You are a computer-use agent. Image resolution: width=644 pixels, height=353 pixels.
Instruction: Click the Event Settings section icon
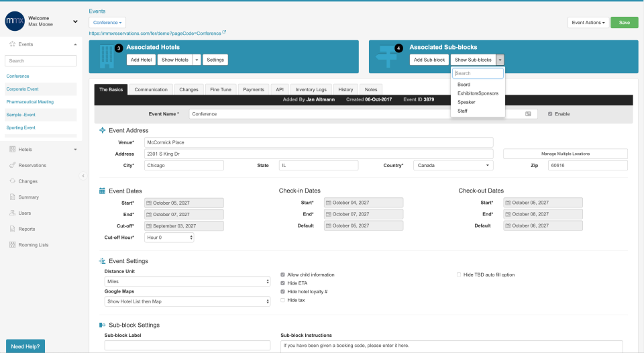[x=102, y=261]
